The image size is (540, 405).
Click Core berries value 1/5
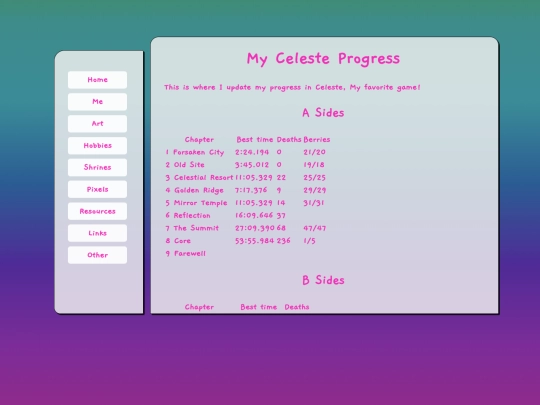pyautogui.click(x=309, y=241)
